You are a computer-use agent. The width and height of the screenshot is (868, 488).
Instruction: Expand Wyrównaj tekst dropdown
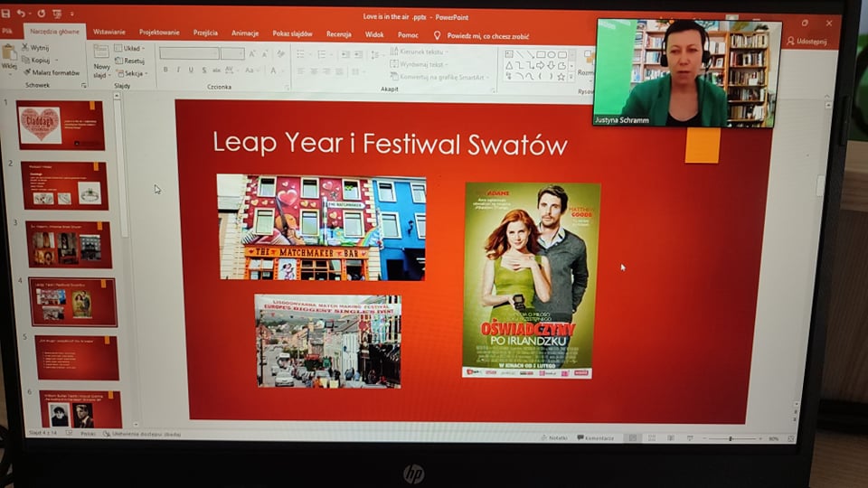pos(419,64)
